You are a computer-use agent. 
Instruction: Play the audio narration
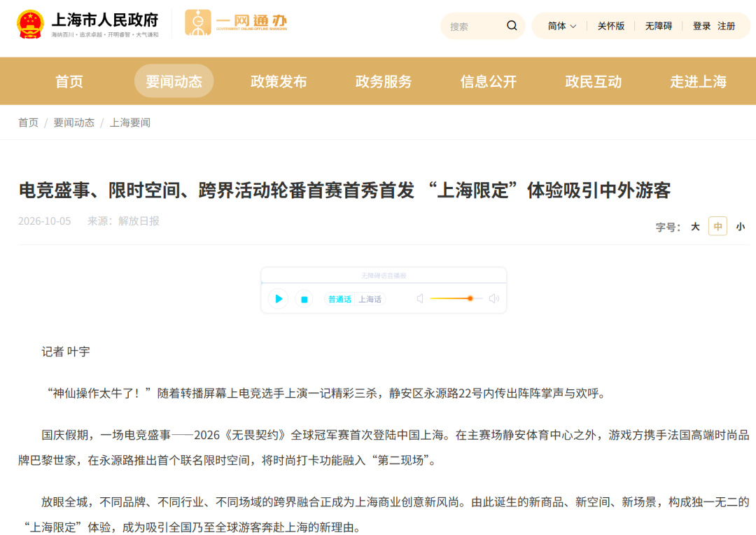278,299
